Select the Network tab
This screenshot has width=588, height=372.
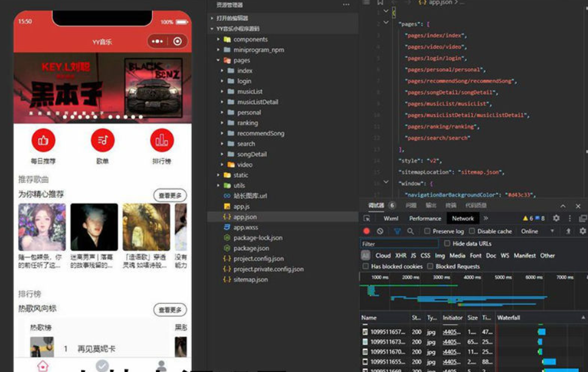pos(463,218)
